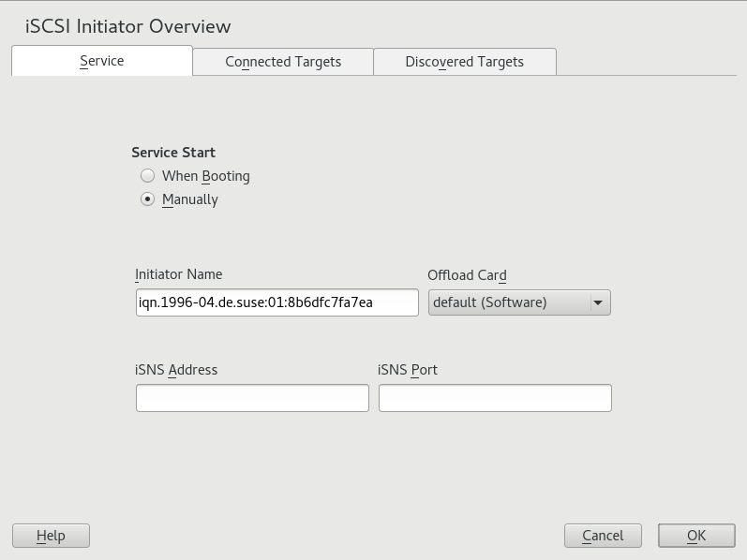Select the Manually service start option
The image size is (747, 560).
[148, 199]
